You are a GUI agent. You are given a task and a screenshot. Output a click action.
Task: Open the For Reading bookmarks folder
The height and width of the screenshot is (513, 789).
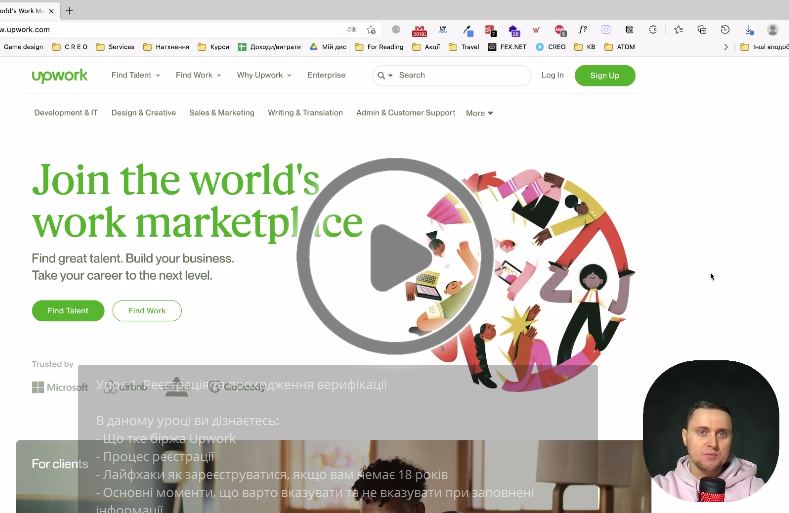[x=379, y=47]
